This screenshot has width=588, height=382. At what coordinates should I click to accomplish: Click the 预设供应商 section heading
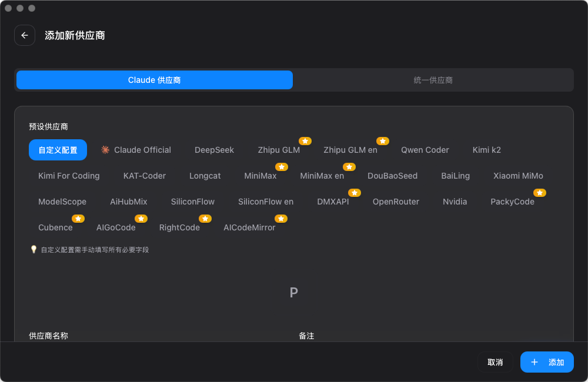[48, 127]
